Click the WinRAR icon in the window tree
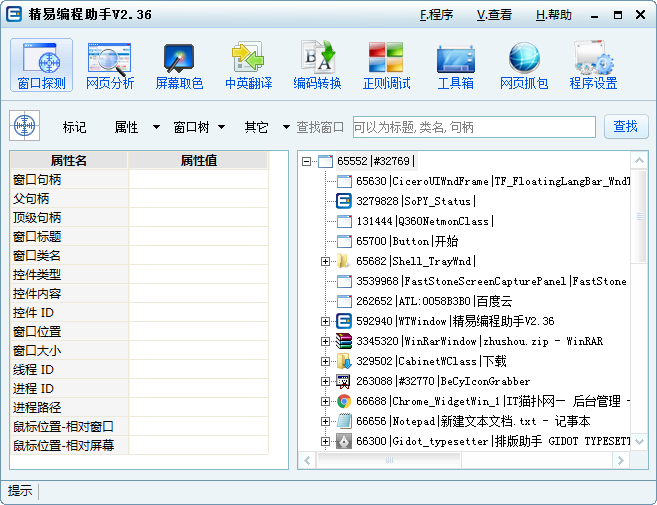 coord(344,341)
